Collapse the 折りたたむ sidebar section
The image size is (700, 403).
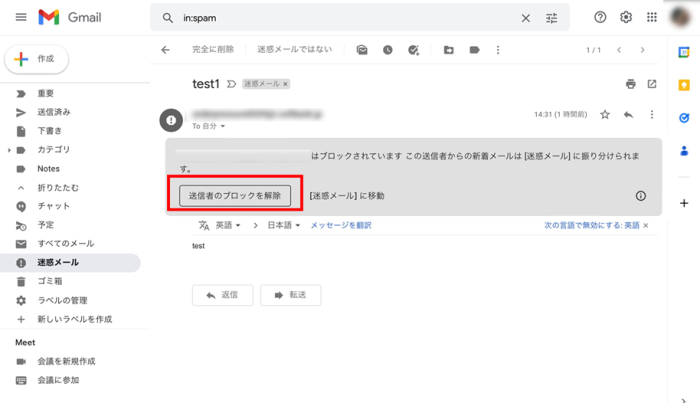(x=60, y=187)
